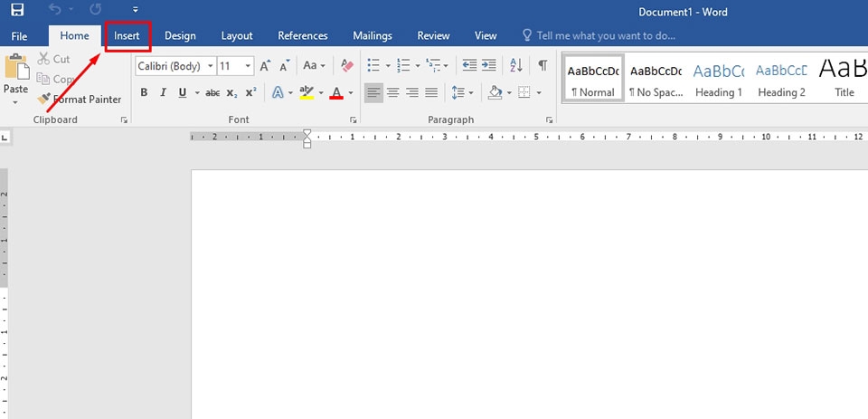The width and height of the screenshot is (868, 419).
Task: Toggle Italic text formatting
Action: (164, 92)
